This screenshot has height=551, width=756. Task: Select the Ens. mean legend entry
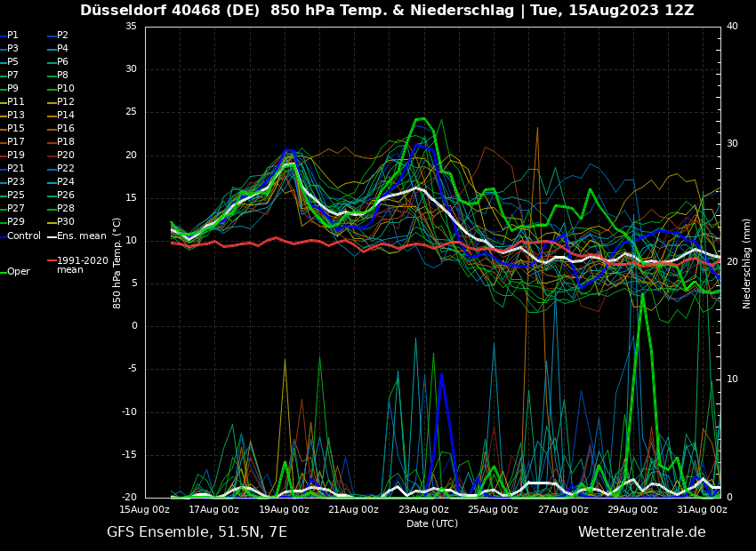coord(81,236)
